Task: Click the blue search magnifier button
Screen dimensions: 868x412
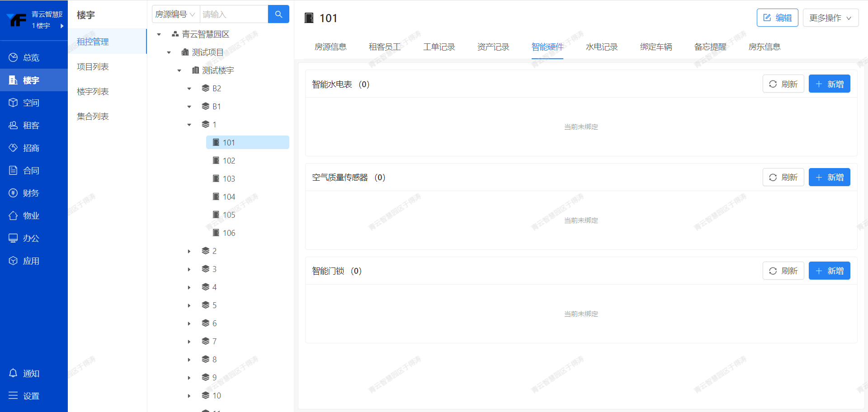Action: point(278,14)
